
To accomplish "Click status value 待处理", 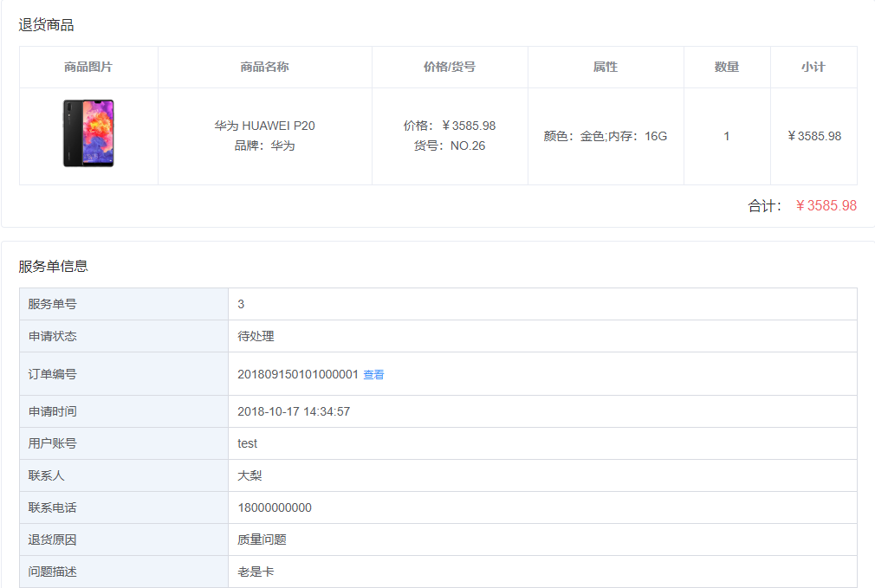I will click(x=256, y=336).
